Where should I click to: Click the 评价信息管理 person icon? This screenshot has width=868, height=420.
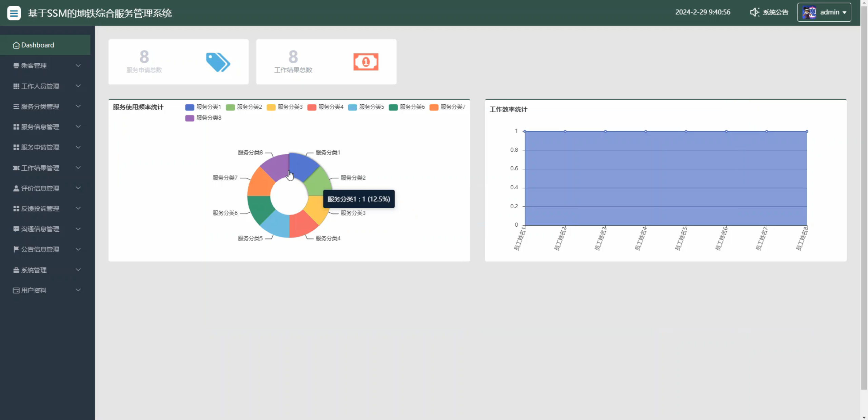click(16, 188)
